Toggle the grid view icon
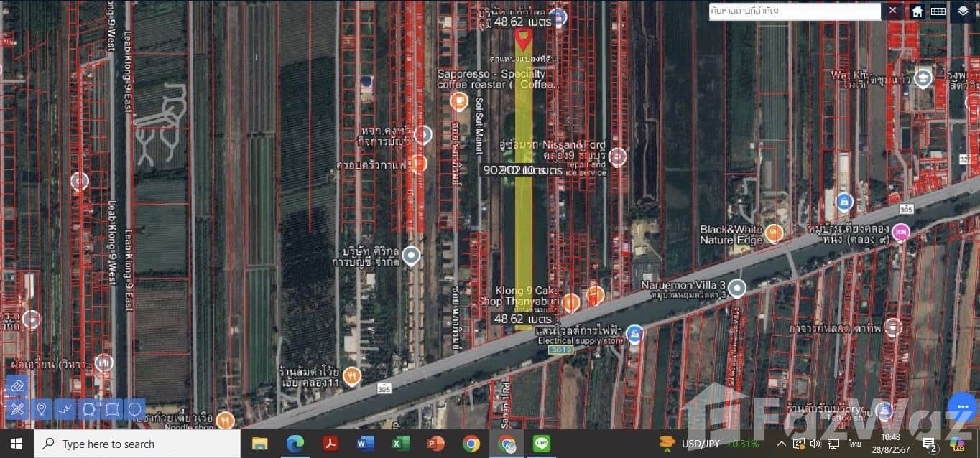Image resolution: width=980 pixels, height=458 pixels. pyautogui.click(x=938, y=11)
